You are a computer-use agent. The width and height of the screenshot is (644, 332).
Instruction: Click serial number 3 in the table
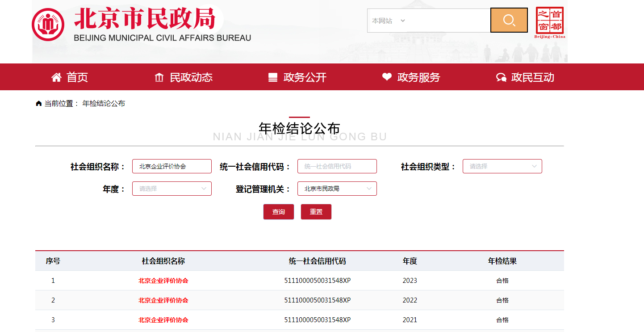[x=53, y=320]
